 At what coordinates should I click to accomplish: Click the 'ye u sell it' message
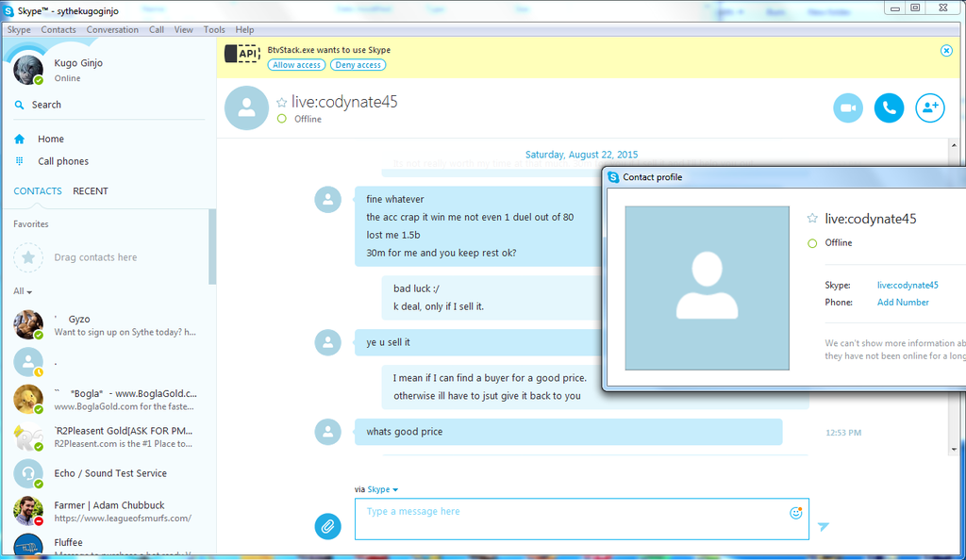pos(478,342)
